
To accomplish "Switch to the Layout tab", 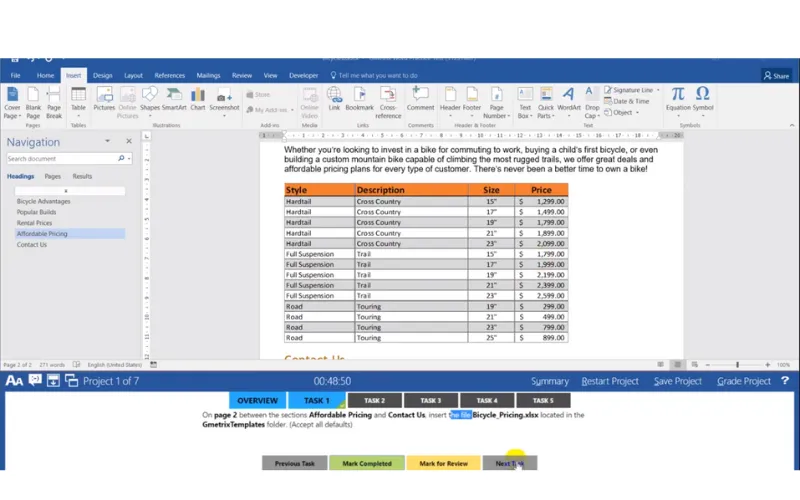I will [x=133, y=76].
